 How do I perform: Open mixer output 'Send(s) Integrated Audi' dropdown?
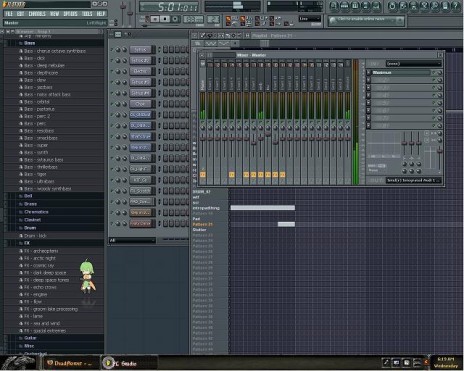coord(414,180)
